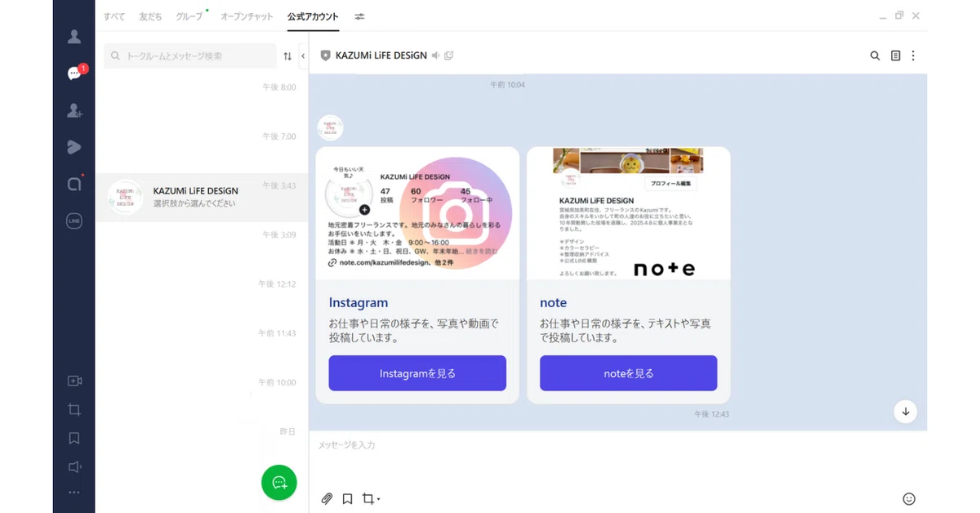This screenshot has width=980, height=513.
Task: Open chat in separate window icon
Action: (449, 56)
